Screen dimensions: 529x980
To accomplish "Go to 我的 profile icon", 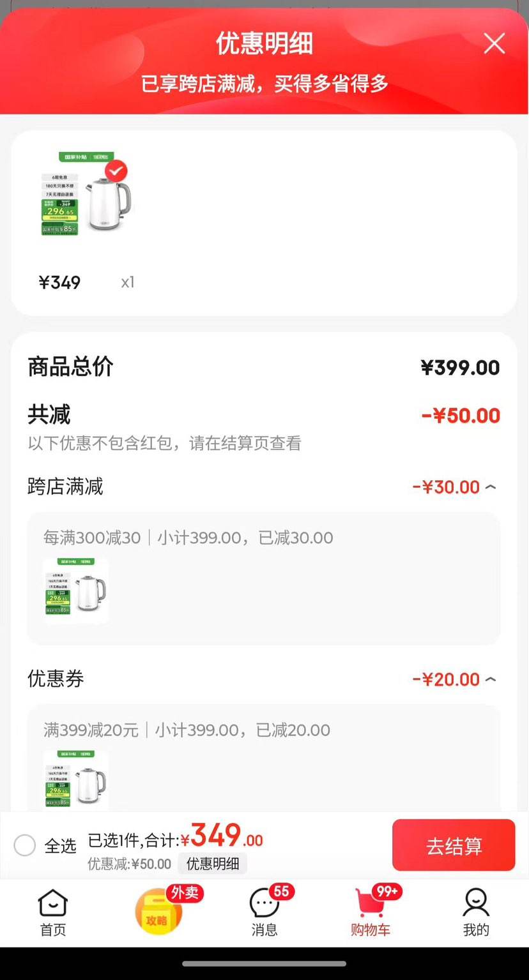I will point(475,910).
